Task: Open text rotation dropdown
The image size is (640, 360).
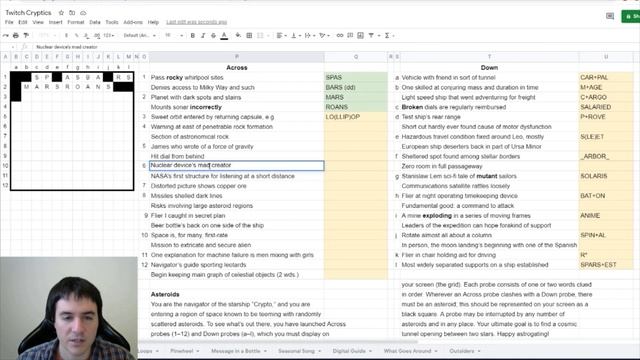Action: (x=324, y=36)
